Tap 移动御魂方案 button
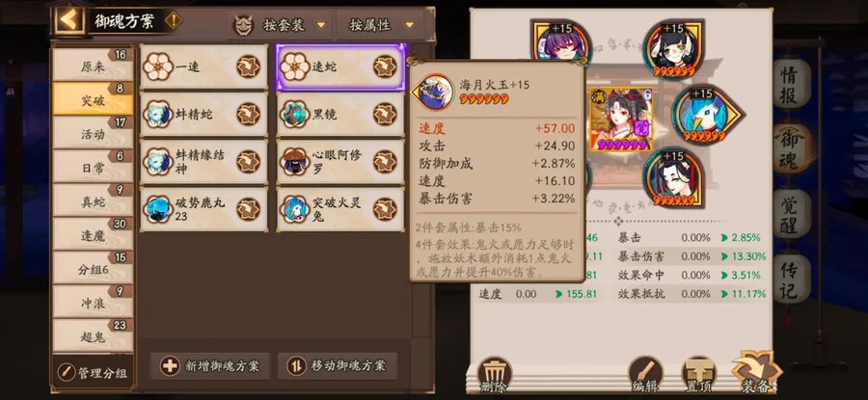 [338, 365]
